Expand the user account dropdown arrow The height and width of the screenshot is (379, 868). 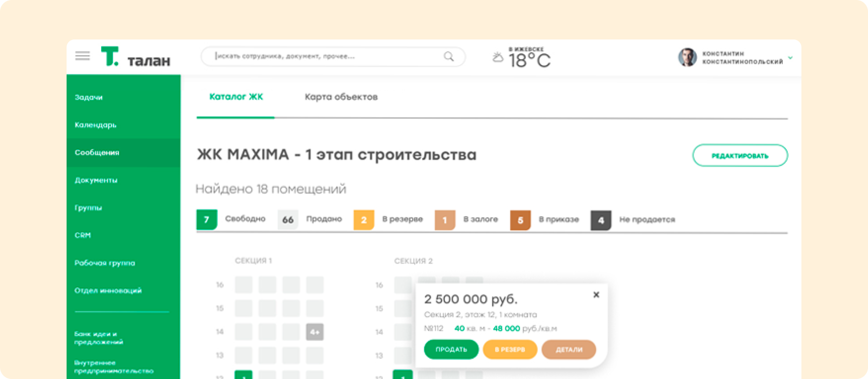[790, 58]
